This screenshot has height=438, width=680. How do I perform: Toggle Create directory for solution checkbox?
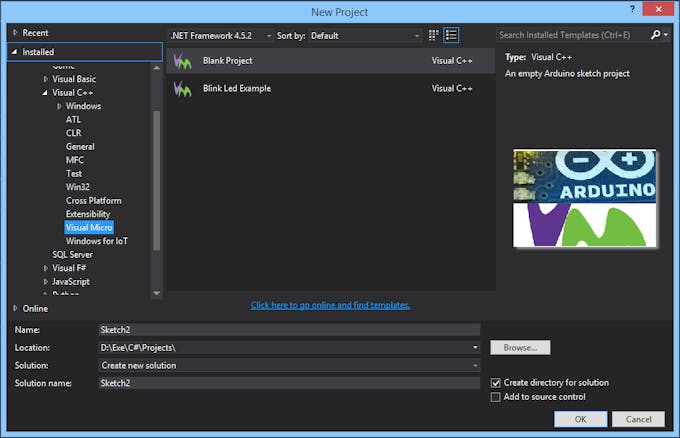tap(497, 383)
